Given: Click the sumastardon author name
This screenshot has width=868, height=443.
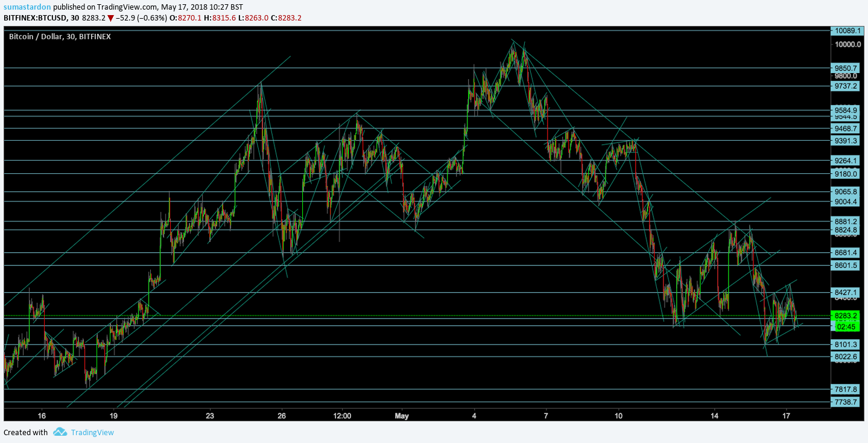Looking at the screenshot, I should 27,7.
